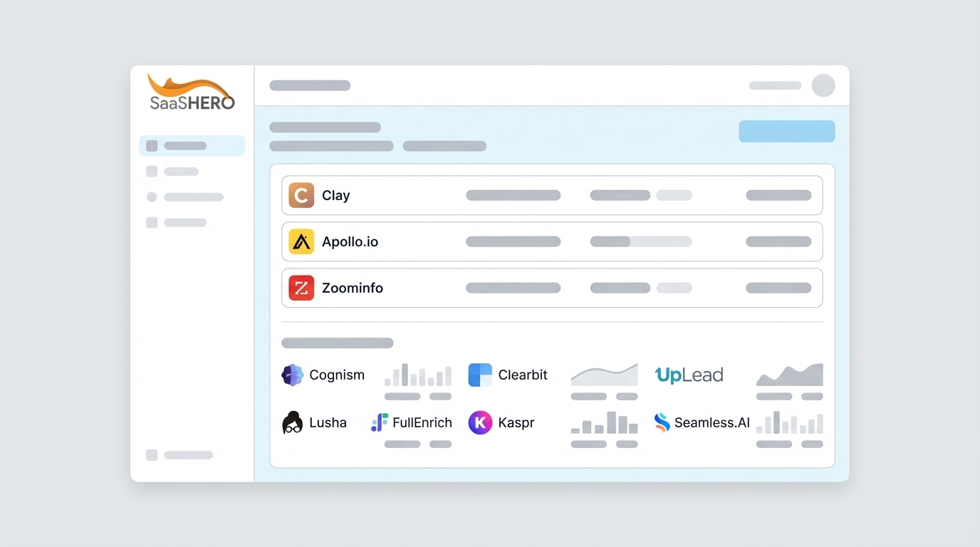Open the profile avatar in the top right
The height and width of the screenshot is (547, 980).
pyautogui.click(x=823, y=85)
